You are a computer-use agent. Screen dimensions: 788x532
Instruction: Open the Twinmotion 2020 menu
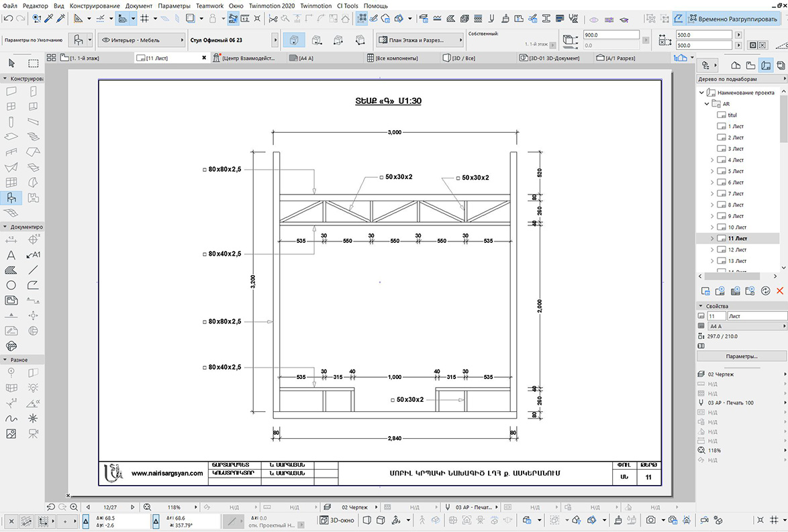point(272,5)
